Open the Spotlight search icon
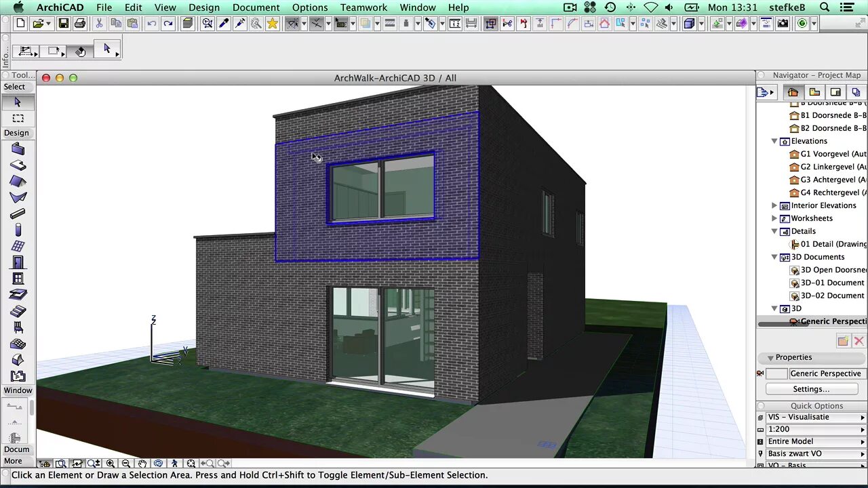Image resolution: width=868 pixels, height=488 pixels. click(x=825, y=7)
